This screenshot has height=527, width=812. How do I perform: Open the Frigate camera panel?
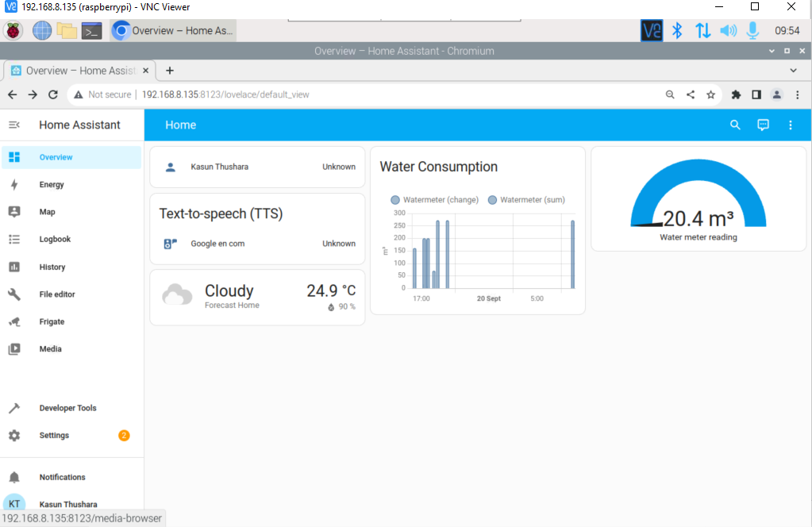pyautogui.click(x=52, y=321)
